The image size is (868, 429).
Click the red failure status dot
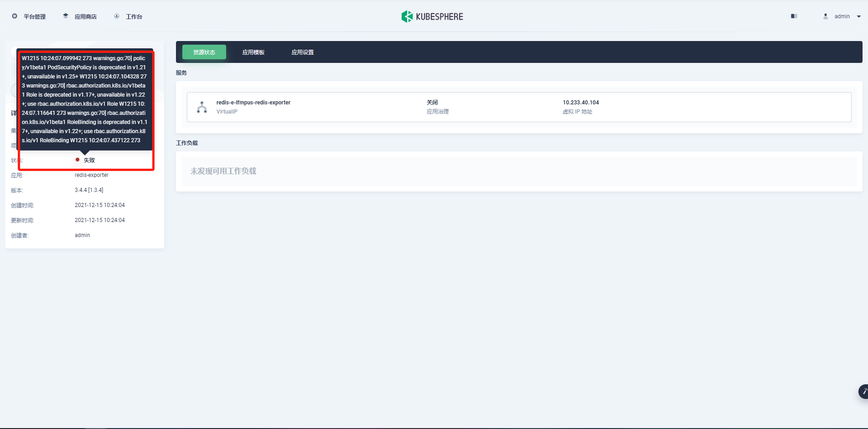pyautogui.click(x=77, y=160)
